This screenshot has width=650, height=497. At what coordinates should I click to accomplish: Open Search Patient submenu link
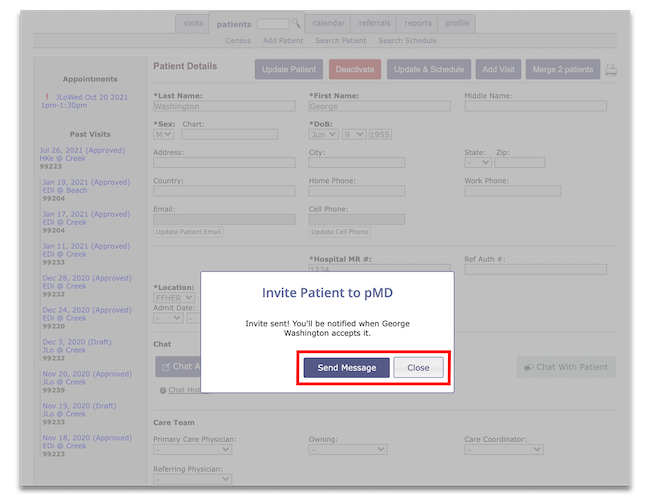point(340,41)
